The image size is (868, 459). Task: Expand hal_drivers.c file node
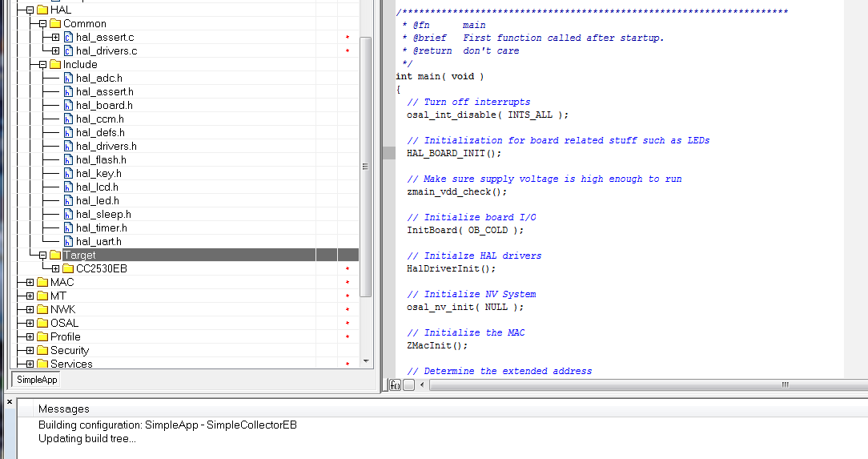[55, 51]
